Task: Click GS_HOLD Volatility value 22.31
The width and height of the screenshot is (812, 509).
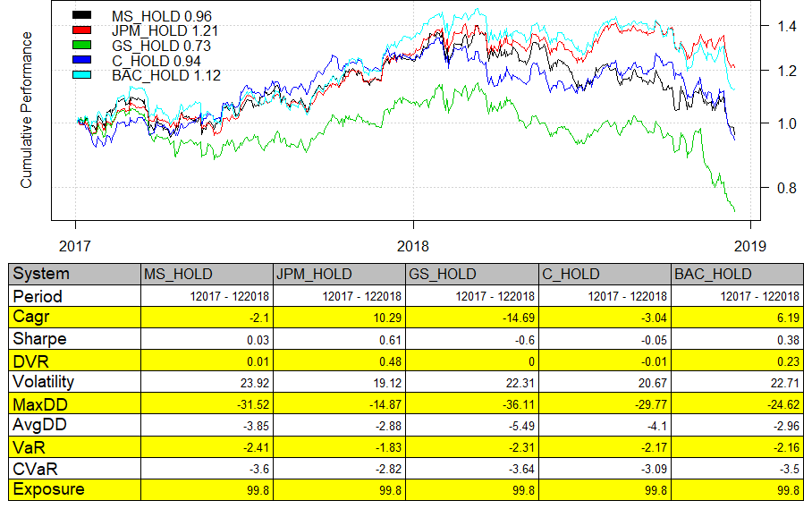Action: click(520, 383)
